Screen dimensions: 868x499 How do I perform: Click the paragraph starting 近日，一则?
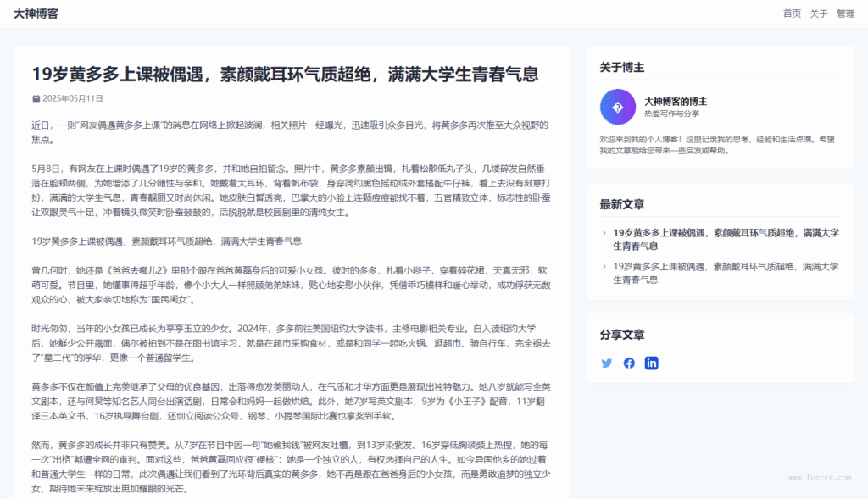pos(290,132)
